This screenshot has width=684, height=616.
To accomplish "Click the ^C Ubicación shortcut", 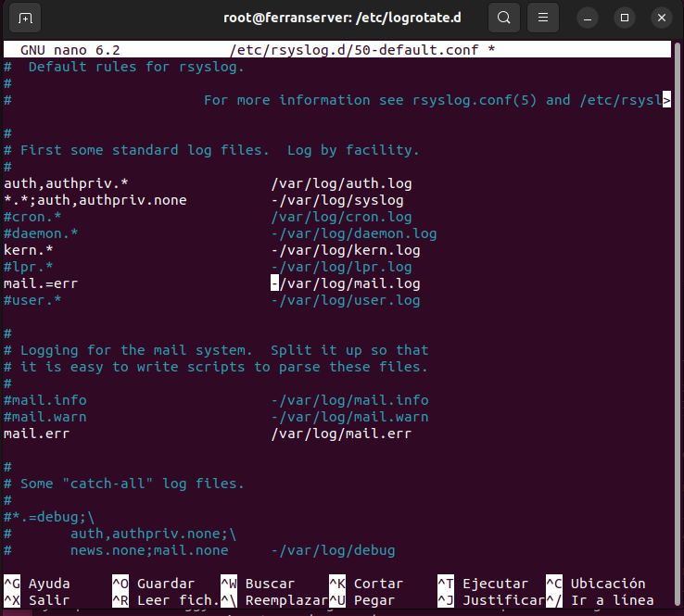I will click(596, 584).
